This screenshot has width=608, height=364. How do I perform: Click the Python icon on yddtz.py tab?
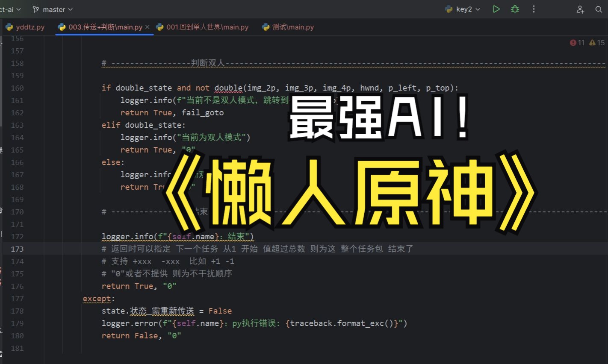[9, 27]
